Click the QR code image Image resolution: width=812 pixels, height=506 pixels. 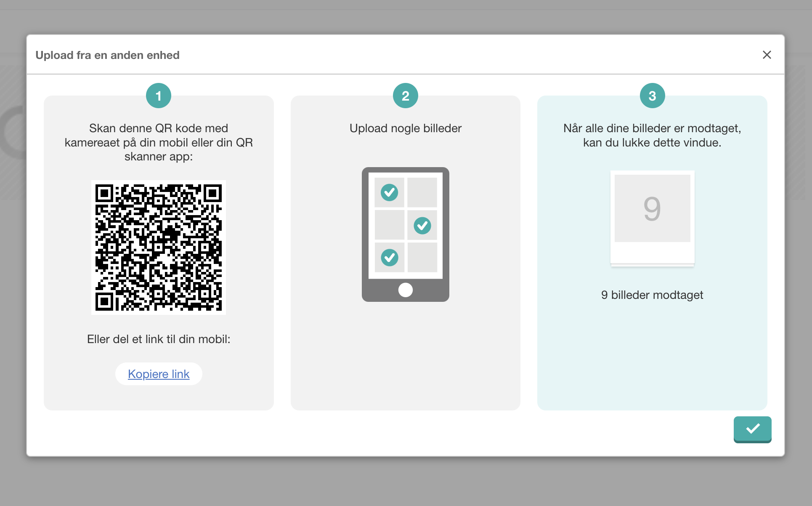pyautogui.click(x=159, y=248)
